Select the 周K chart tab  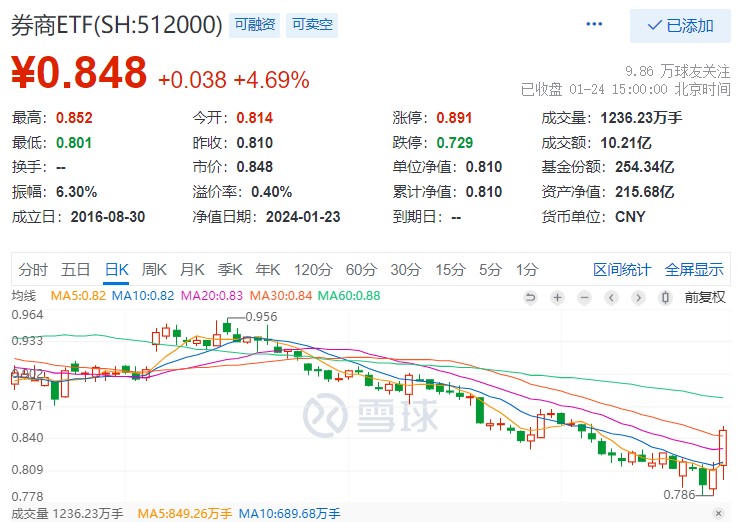[154, 270]
